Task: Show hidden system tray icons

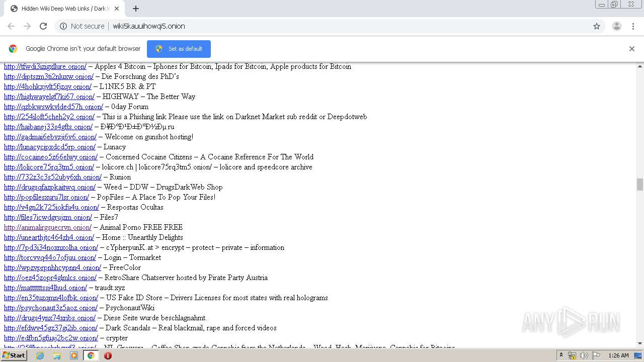Action: [x=561, y=355]
